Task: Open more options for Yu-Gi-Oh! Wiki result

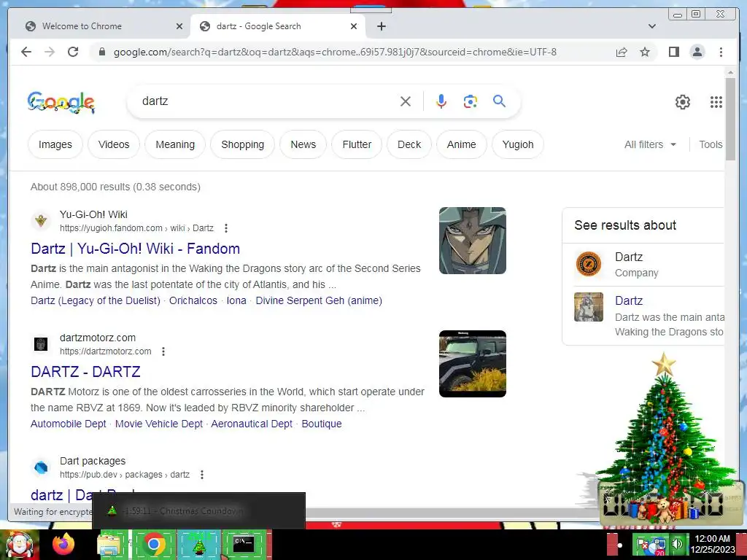Action: (x=226, y=228)
